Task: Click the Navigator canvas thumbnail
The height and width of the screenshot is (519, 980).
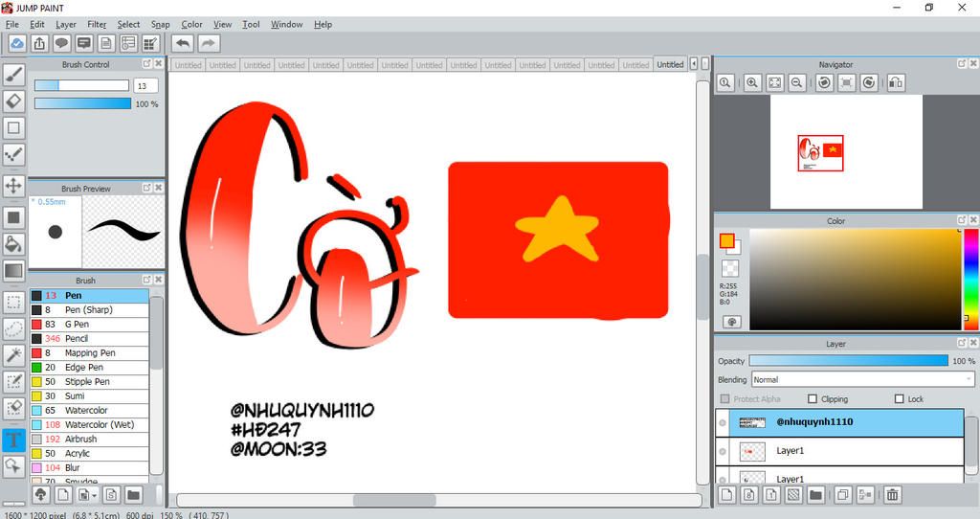Action: click(x=846, y=152)
